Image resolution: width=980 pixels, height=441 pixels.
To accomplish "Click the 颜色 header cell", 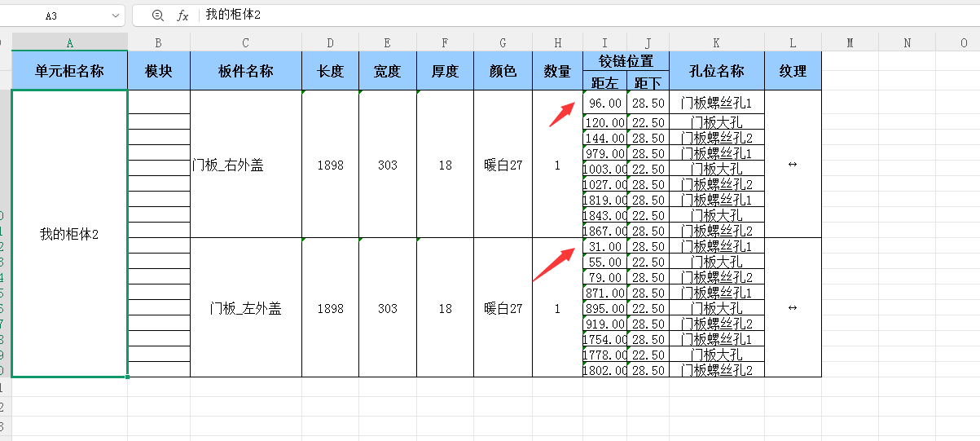I will pyautogui.click(x=503, y=71).
